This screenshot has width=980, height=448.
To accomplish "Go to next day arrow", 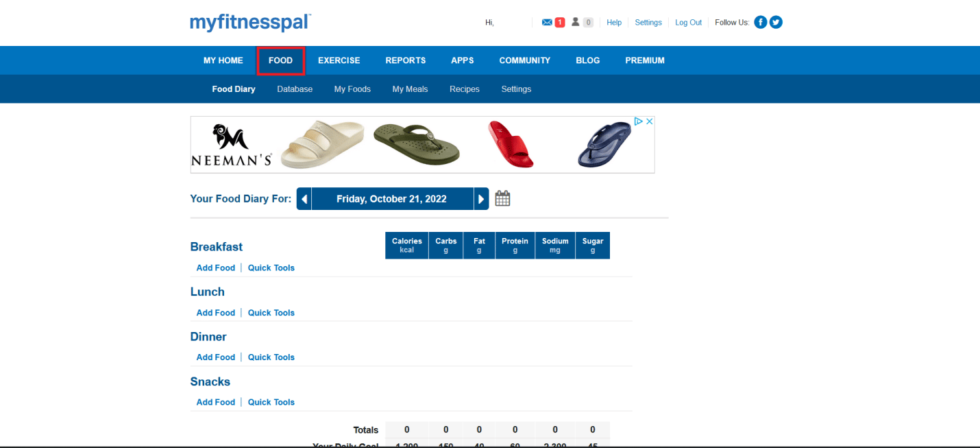I will (x=481, y=199).
